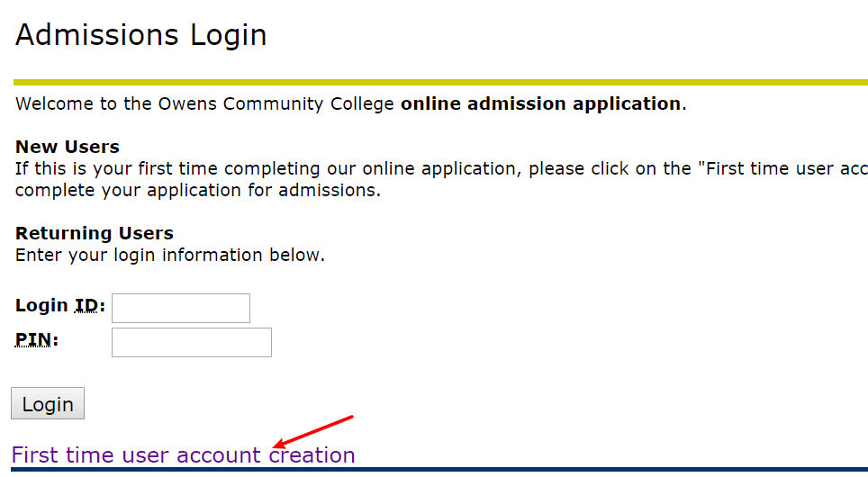Click the underlined ID abbreviation label

tap(86, 305)
